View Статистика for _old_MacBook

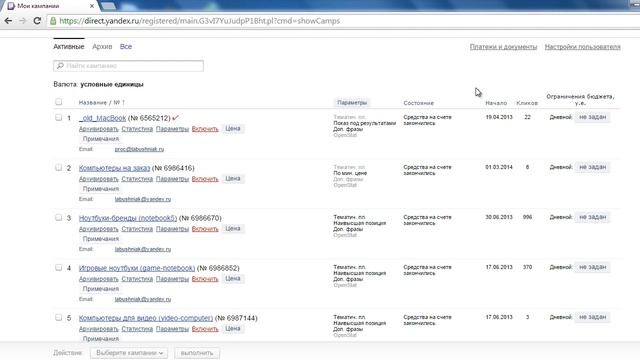tap(137, 129)
